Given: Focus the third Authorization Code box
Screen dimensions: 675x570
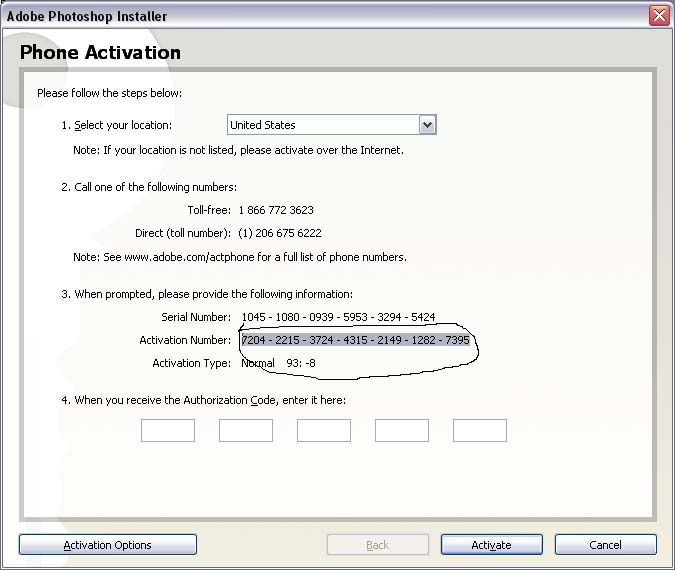Looking at the screenshot, I should pyautogui.click(x=324, y=431).
